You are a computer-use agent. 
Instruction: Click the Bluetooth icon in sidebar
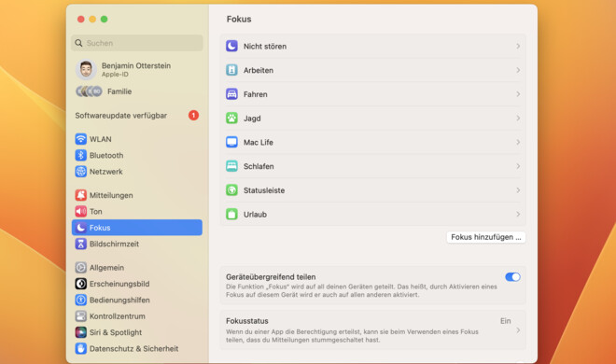pos(81,155)
